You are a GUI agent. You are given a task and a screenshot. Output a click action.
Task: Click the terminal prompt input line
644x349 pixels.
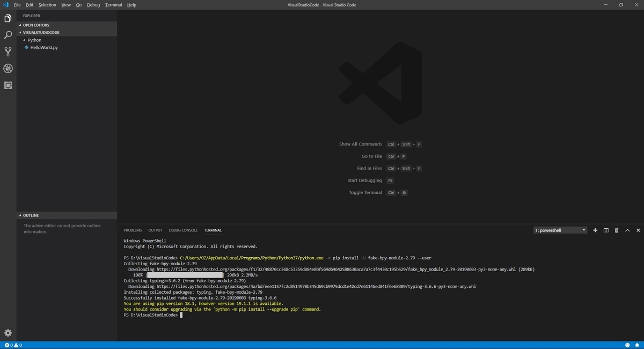point(153,315)
